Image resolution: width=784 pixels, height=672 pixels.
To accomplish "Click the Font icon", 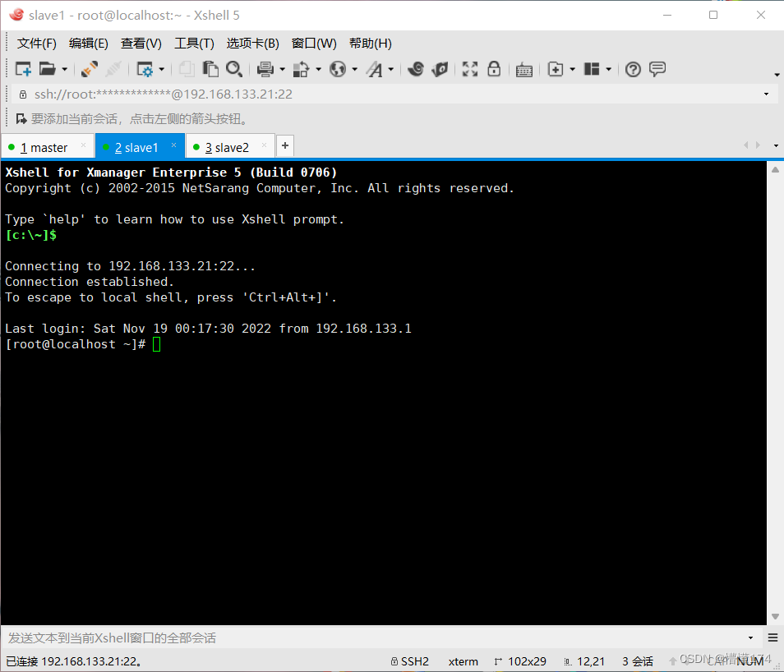I will 375,69.
